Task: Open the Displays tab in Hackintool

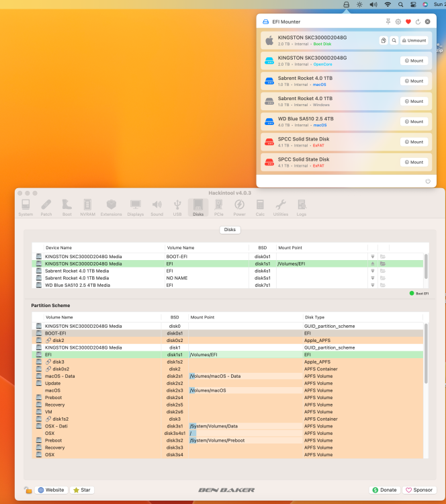Action: 135,208
